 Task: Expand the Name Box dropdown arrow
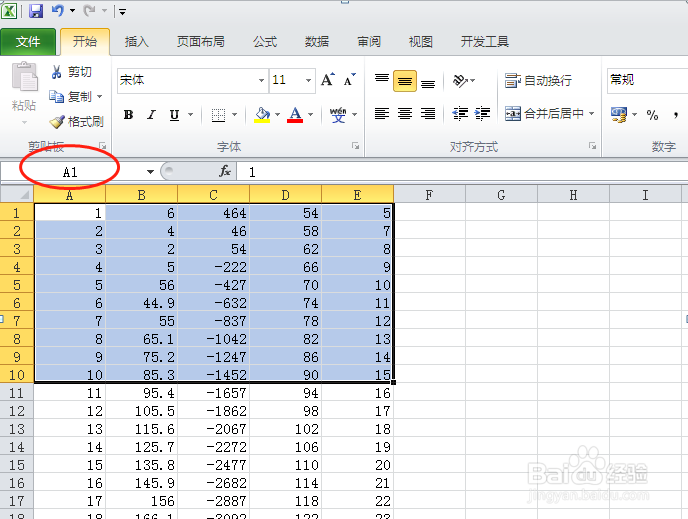[150, 172]
